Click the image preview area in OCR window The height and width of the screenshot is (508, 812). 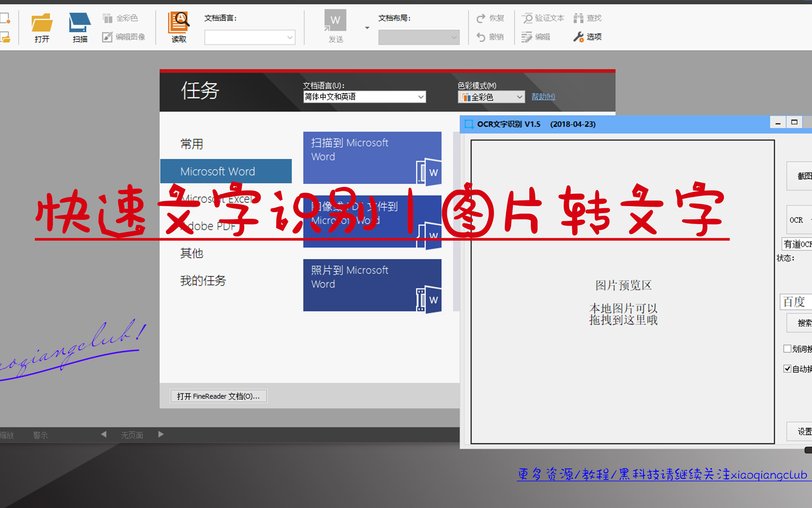point(623,292)
